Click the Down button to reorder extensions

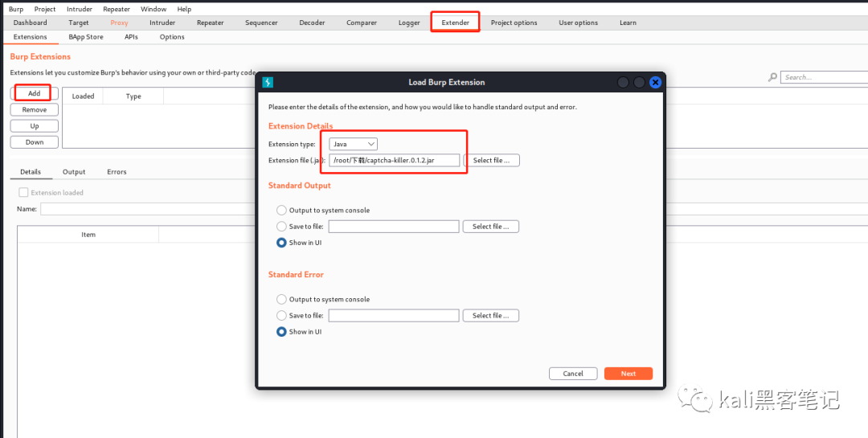click(35, 142)
